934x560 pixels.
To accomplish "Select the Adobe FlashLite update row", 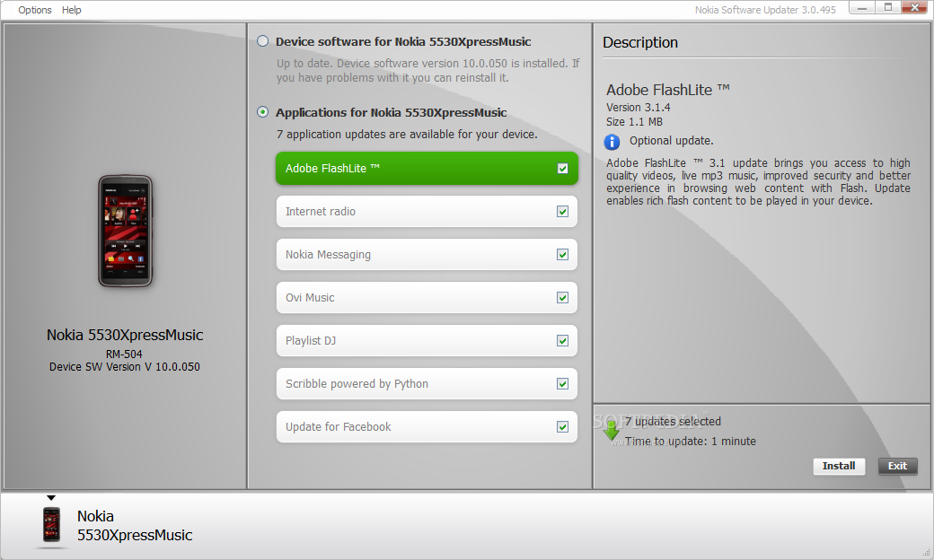I will 427,169.
